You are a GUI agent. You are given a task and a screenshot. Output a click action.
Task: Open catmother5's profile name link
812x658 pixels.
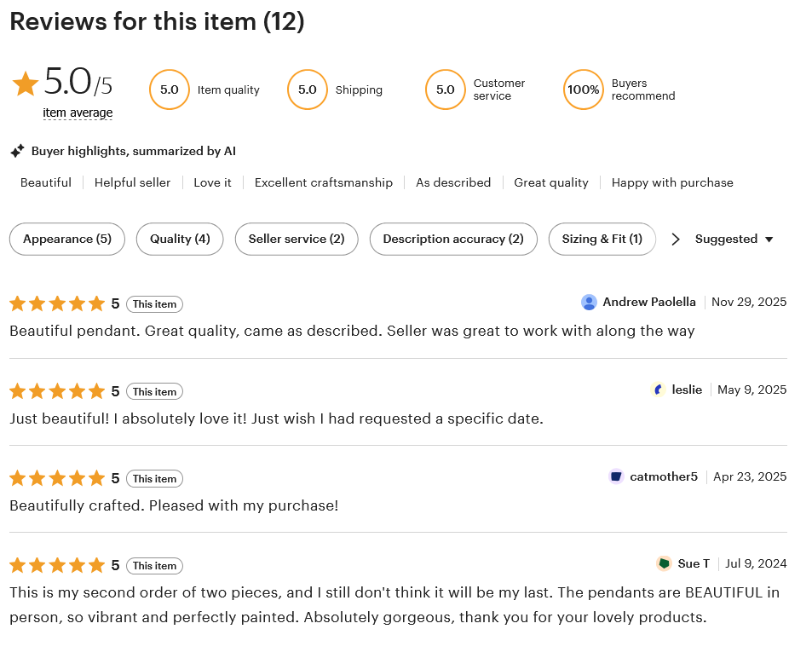pos(664,476)
